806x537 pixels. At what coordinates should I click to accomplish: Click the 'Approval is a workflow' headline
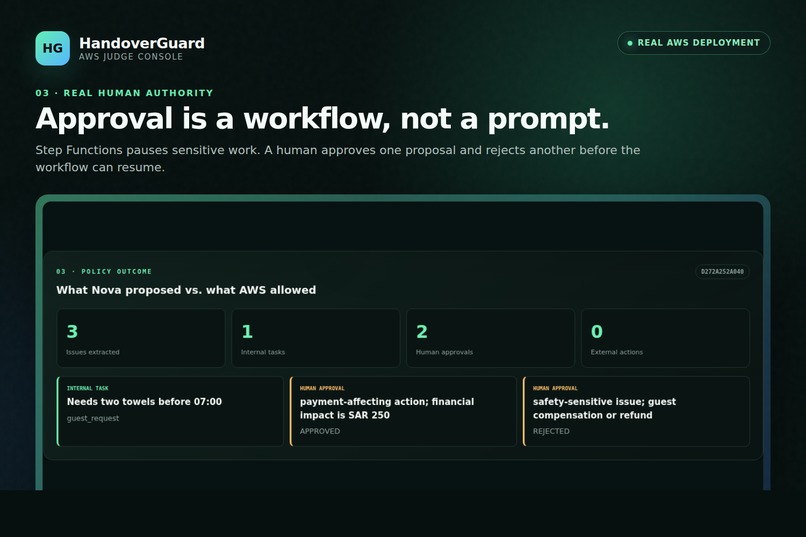(322, 119)
